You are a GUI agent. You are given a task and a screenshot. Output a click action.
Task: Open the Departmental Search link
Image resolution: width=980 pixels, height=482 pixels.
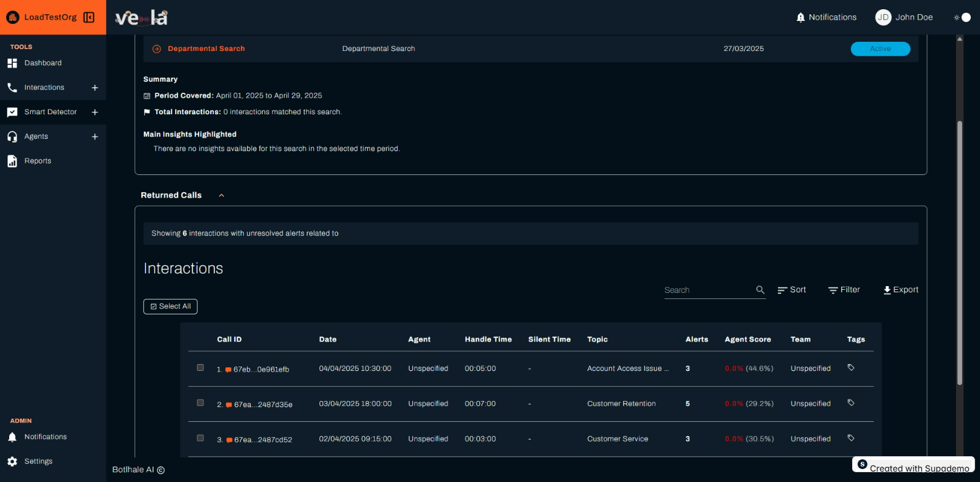[206, 49]
